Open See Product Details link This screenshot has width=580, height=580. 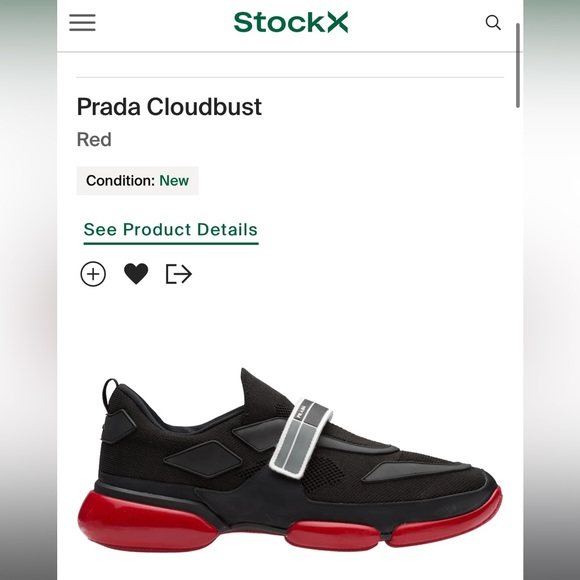tap(171, 232)
